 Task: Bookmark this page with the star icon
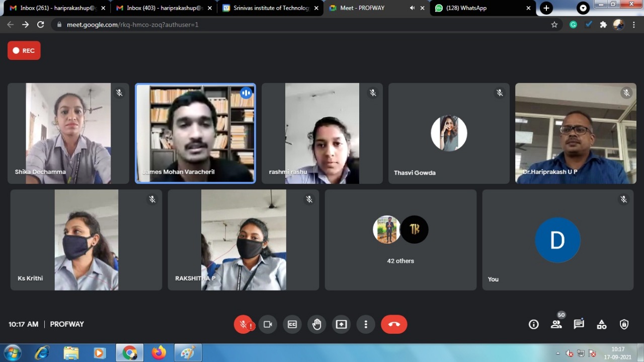click(x=554, y=25)
